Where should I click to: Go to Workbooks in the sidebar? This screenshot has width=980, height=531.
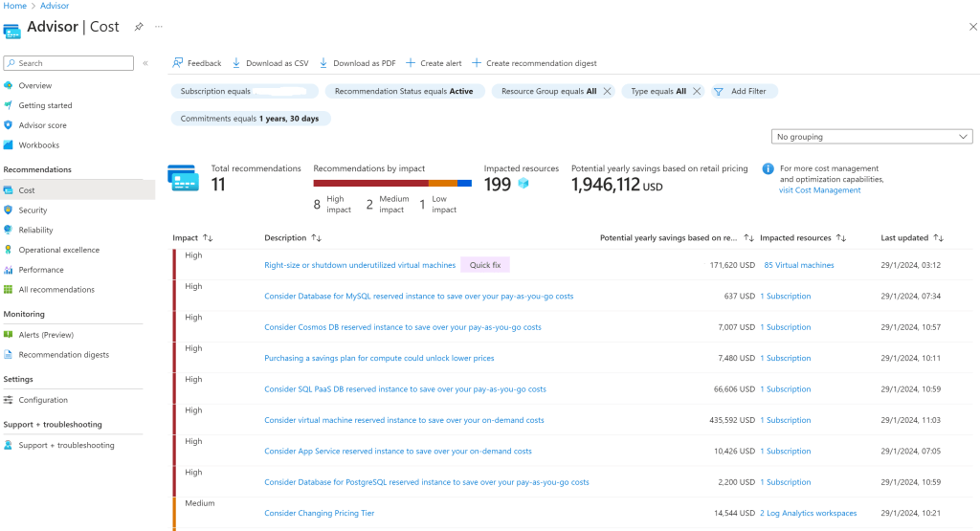[38, 144]
